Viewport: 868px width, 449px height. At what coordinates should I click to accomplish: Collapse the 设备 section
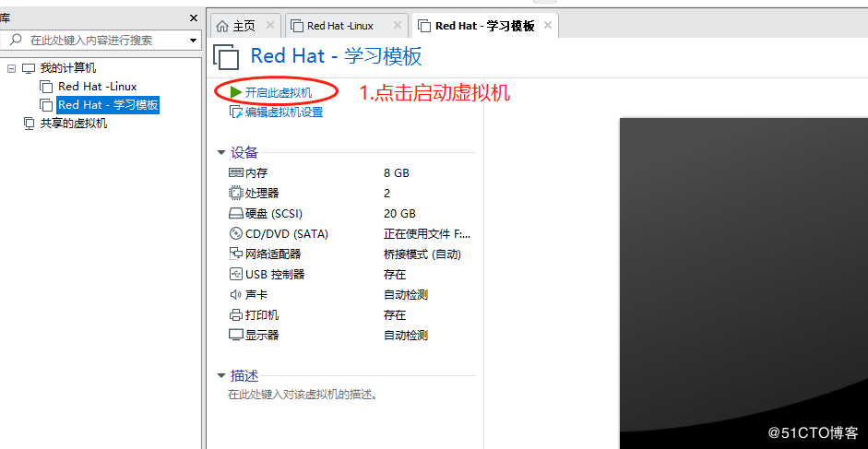tap(221, 152)
